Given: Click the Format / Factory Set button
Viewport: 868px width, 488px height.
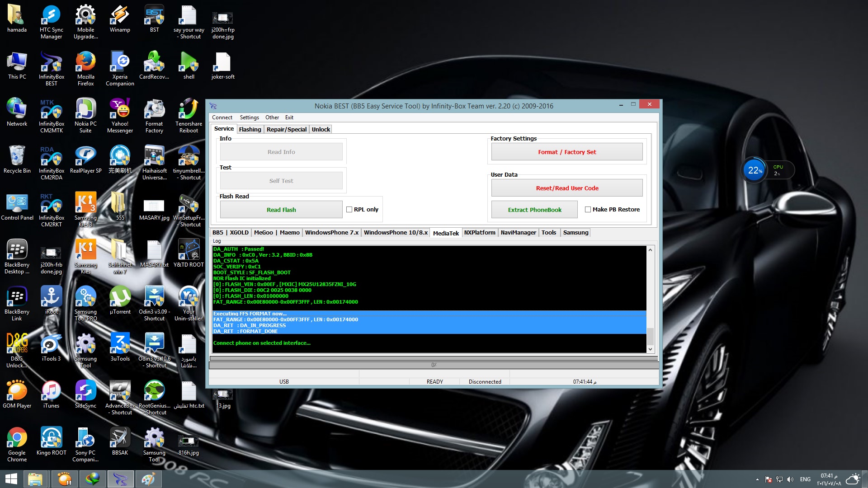Looking at the screenshot, I should click(x=567, y=152).
